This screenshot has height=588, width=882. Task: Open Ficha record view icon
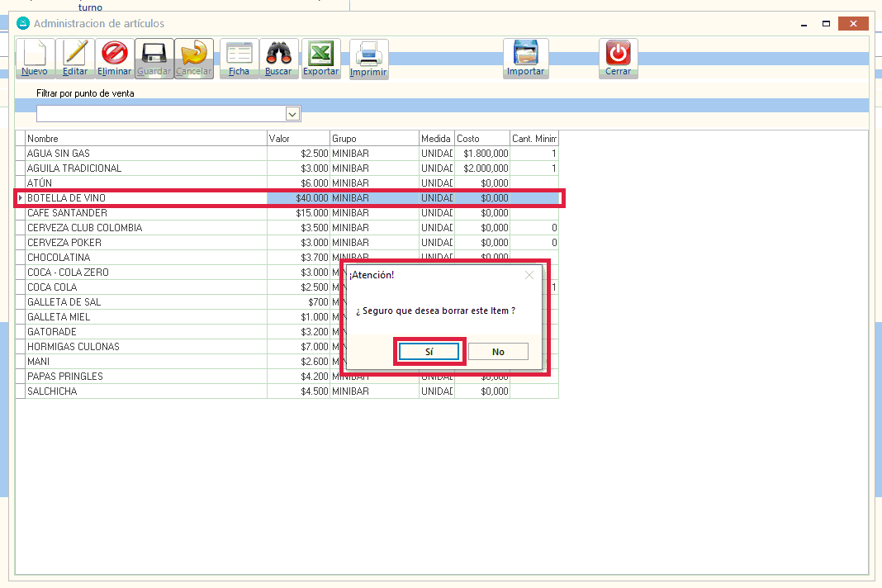point(239,55)
